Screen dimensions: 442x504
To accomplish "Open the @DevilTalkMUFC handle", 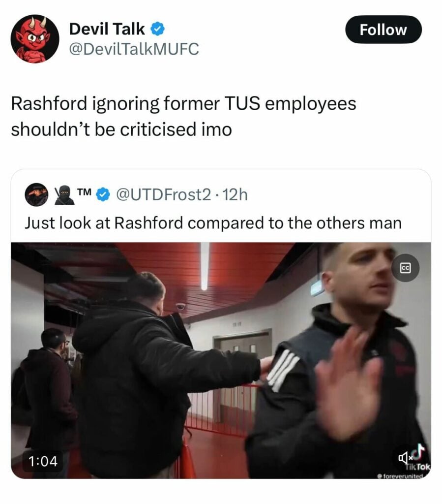I will [x=134, y=49].
